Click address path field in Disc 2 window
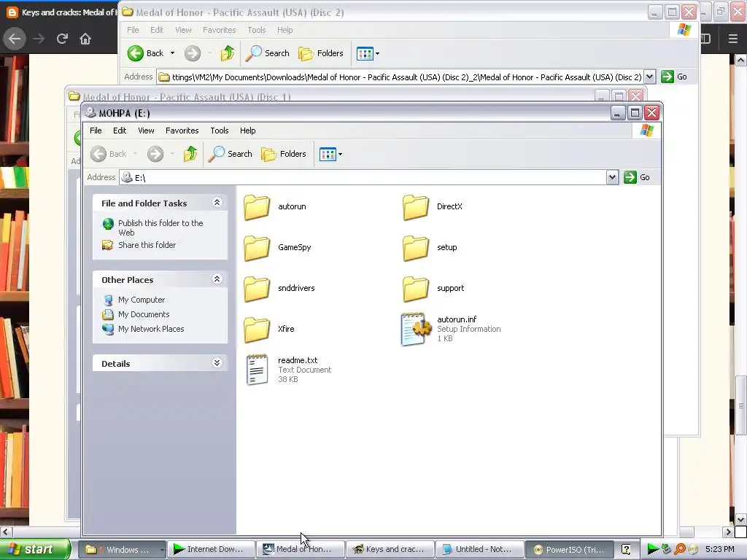This screenshot has width=747, height=560. pyautogui.click(x=400, y=77)
